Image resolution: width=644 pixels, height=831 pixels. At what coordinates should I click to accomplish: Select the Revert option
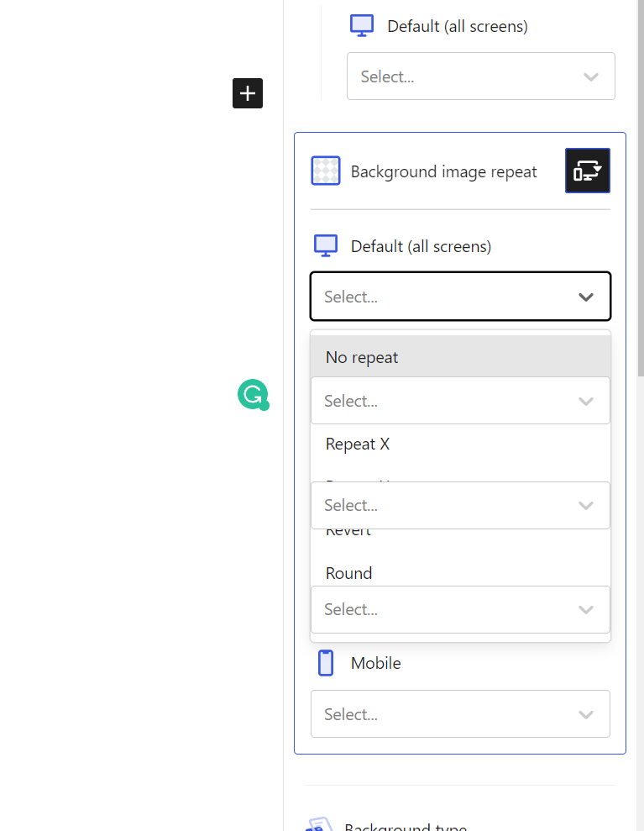coord(348,529)
